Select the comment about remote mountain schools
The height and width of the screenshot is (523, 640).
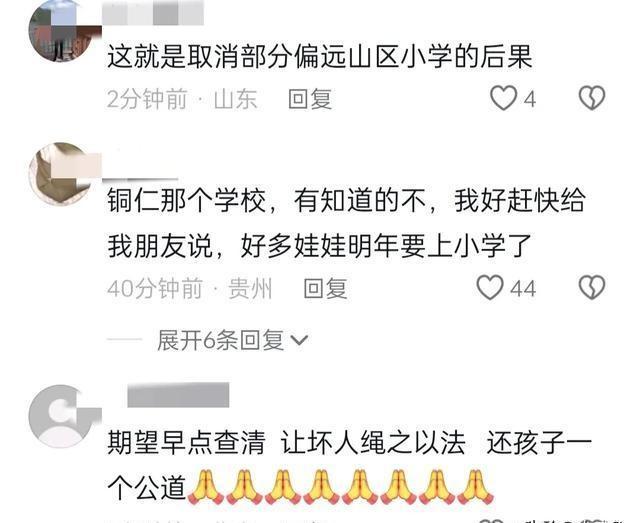(320, 56)
